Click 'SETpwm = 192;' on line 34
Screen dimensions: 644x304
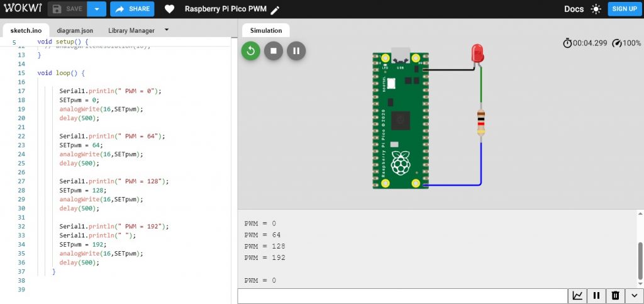[x=82, y=244]
